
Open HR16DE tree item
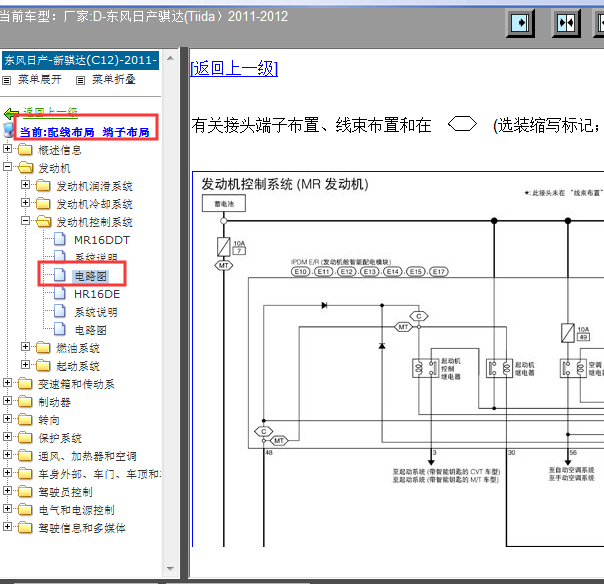coord(97,294)
